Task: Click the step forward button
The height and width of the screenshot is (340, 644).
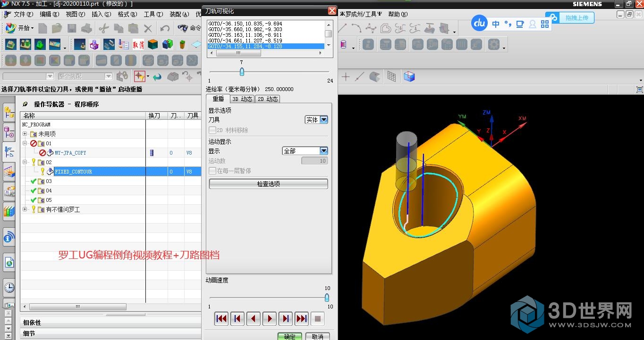Action: (x=286, y=319)
